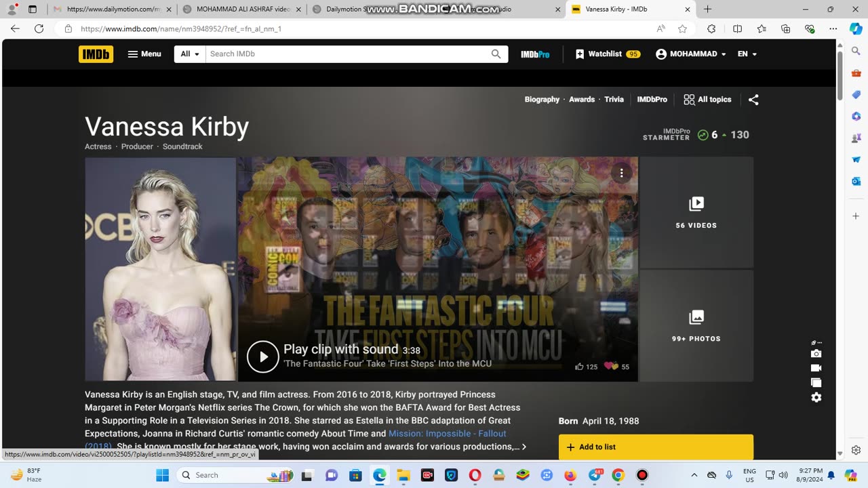Open the Edge Favorites list icon
The width and height of the screenshot is (868, 488).
click(x=762, y=28)
